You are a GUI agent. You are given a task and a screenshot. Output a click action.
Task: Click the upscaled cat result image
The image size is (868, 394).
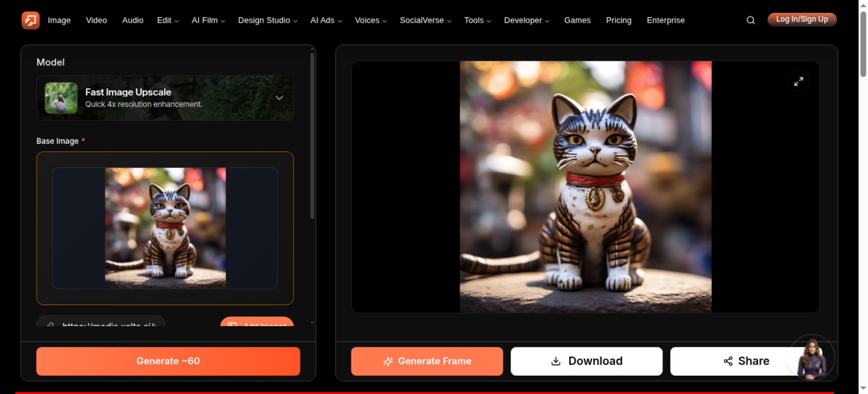(x=585, y=187)
